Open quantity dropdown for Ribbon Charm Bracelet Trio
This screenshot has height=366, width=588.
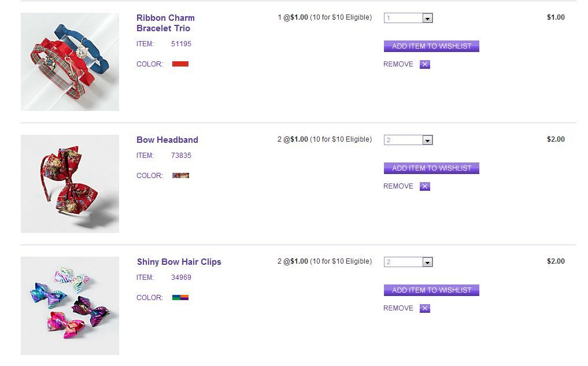click(408, 18)
